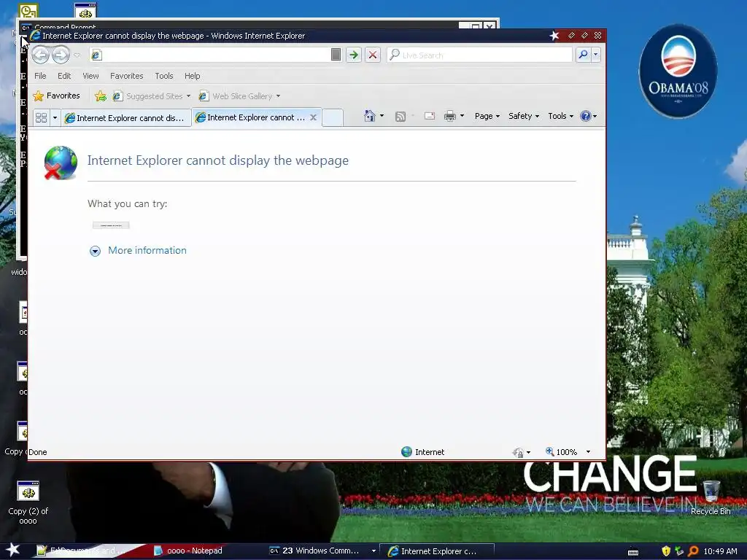Image resolution: width=747 pixels, height=560 pixels.
Task: Open the Recycle Bin desktop icon
Action: click(x=711, y=497)
